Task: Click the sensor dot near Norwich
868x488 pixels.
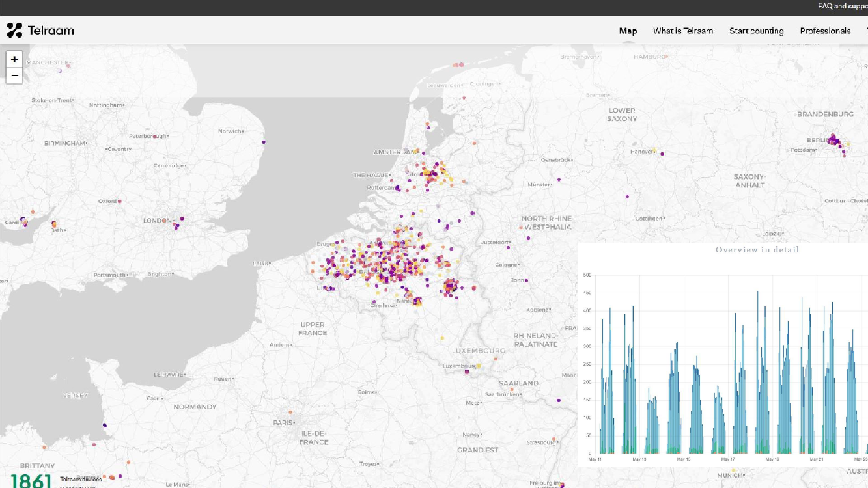Action: pyautogui.click(x=263, y=141)
